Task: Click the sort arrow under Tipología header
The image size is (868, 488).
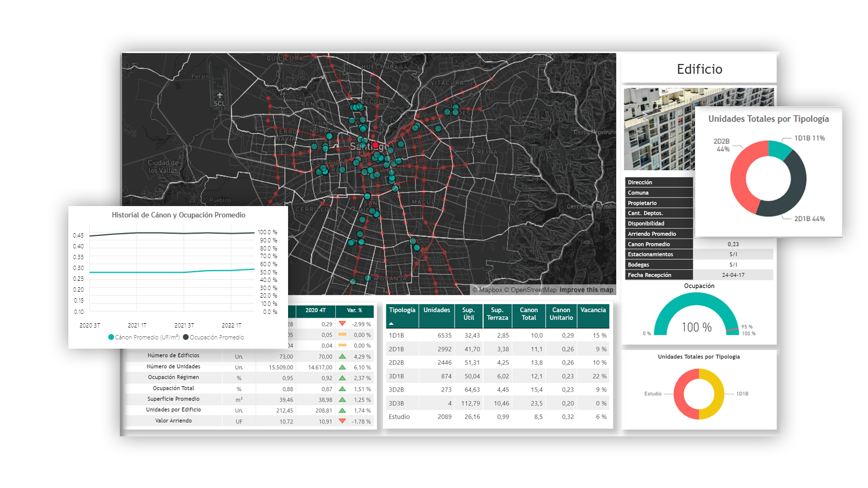Action: click(391, 324)
